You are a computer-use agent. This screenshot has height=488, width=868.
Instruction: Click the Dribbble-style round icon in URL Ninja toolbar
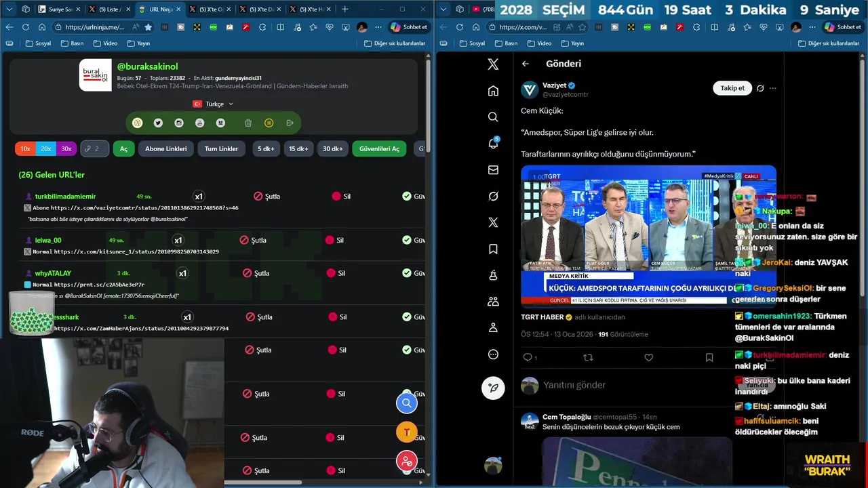coord(138,123)
